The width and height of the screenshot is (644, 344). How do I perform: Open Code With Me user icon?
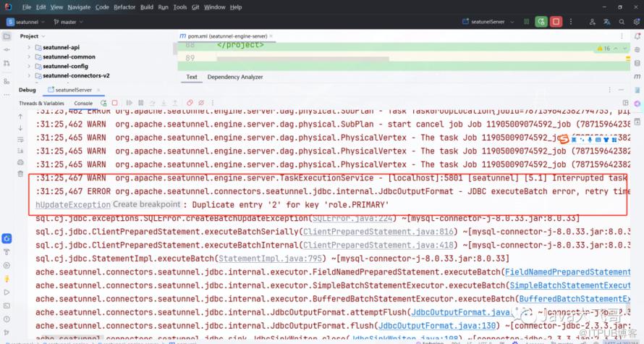[x=592, y=22]
